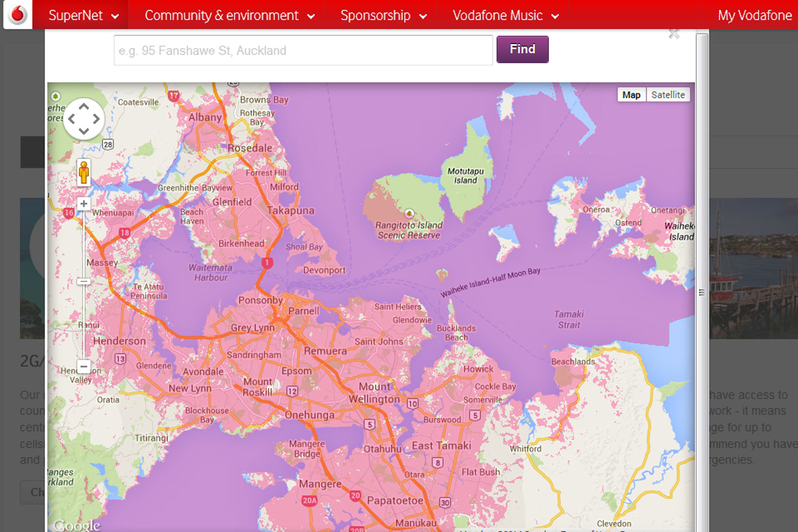Viewport: 798px width, 532px height.
Task: Click the zoom slider handle
Action: [x=84, y=281]
